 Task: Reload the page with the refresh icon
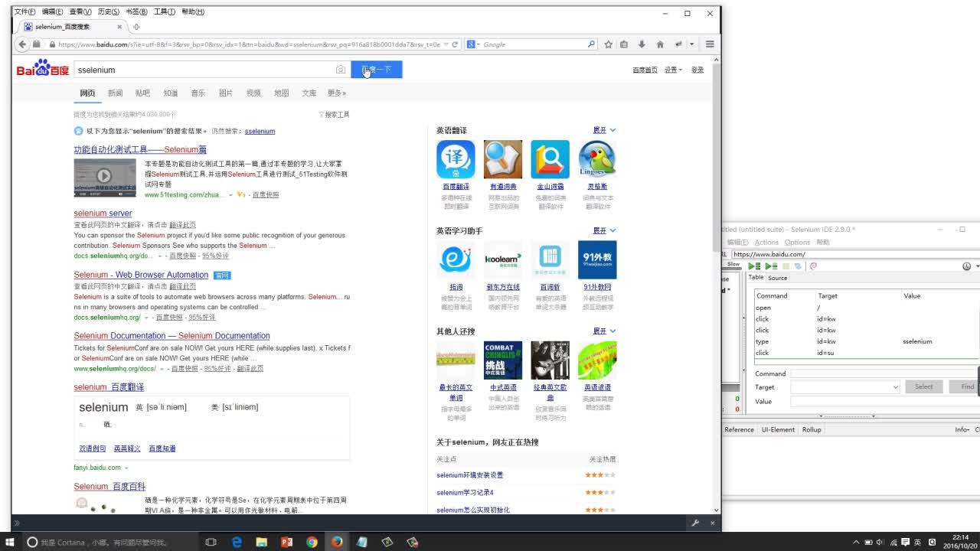pyautogui.click(x=455, y=44)
